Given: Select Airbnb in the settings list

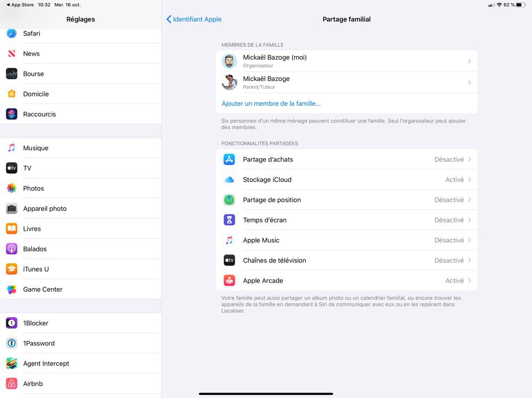Looking at the screenshot, I should pos(81,384).
